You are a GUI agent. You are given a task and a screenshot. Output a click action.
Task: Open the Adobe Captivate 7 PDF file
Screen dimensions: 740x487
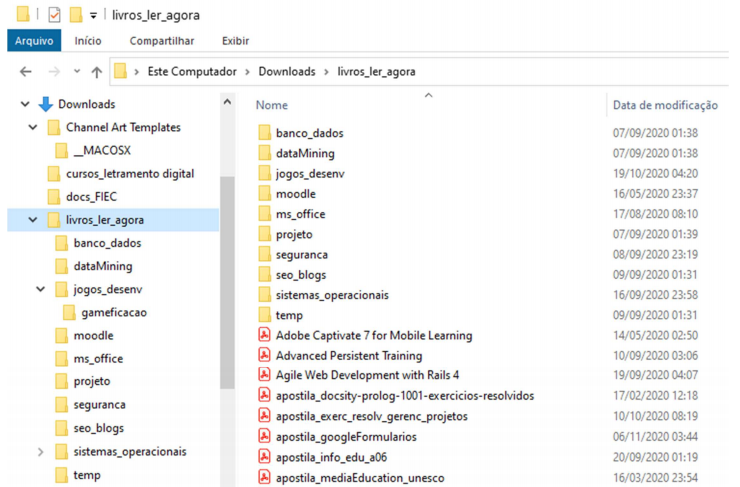tap(374, 336)
